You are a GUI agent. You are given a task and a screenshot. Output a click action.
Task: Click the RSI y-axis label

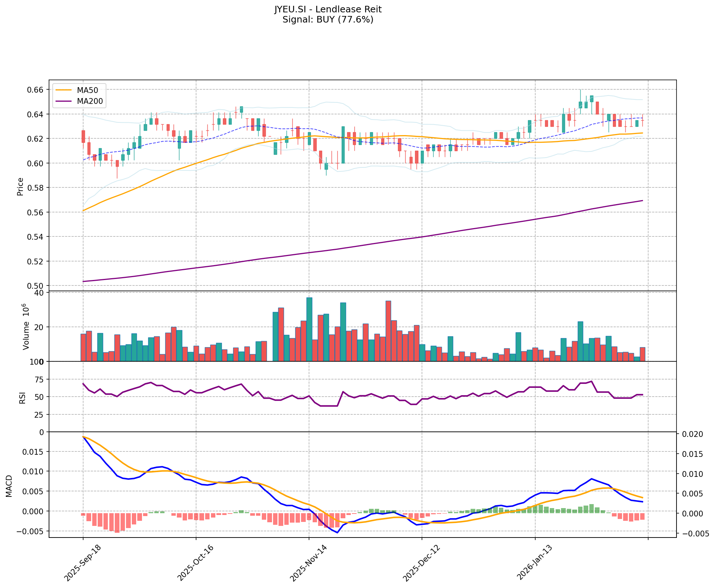[23, 397]
